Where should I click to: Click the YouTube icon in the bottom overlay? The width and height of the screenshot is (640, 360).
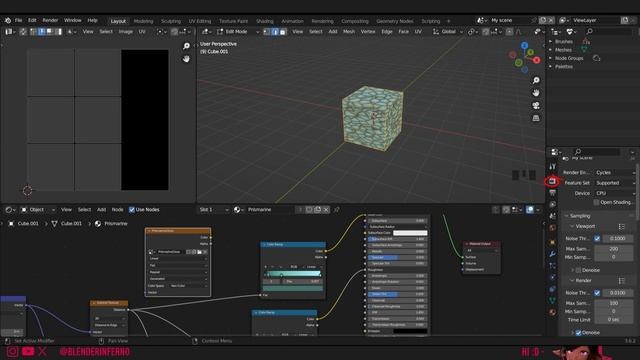(28, 351)
